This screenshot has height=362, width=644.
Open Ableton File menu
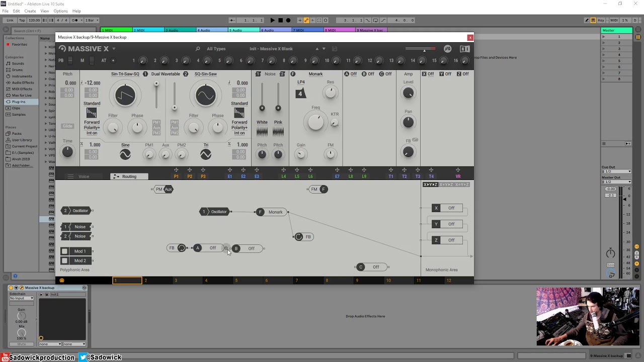(5, 11)
